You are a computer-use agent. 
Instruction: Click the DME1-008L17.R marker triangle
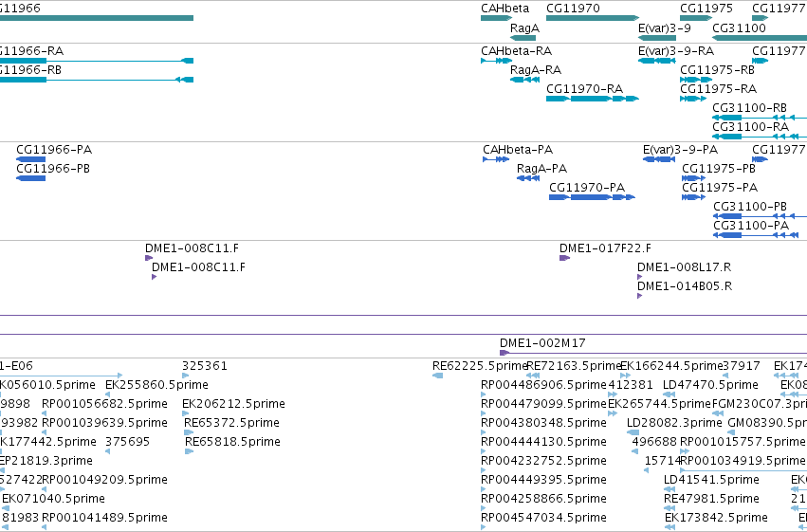tap(640, 277)
